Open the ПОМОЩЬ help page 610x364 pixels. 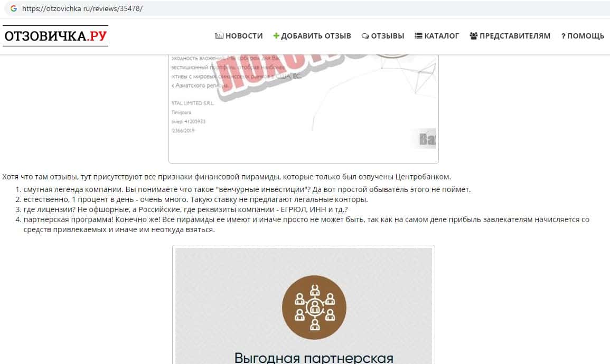(x=583, y=36)
